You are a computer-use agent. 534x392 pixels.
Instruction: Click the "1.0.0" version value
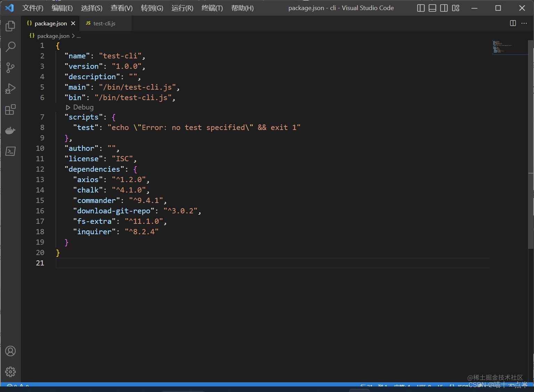click(x=127, y=66)
